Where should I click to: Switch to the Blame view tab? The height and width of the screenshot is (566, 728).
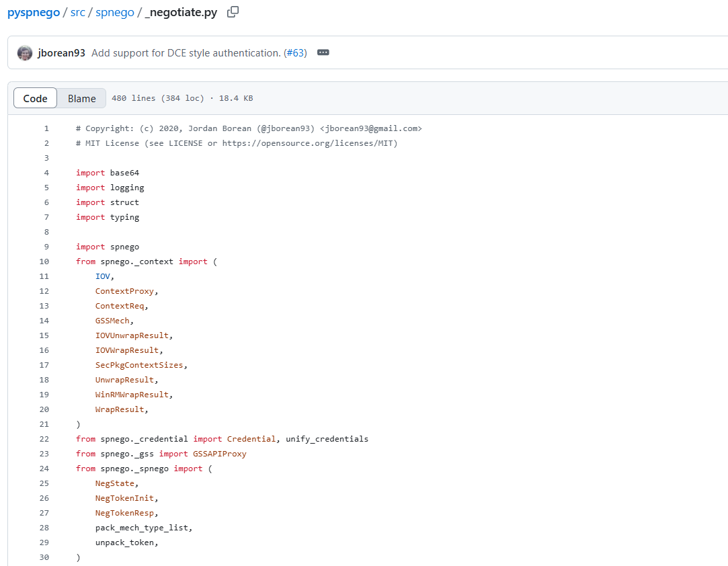(x=81, y=98)
